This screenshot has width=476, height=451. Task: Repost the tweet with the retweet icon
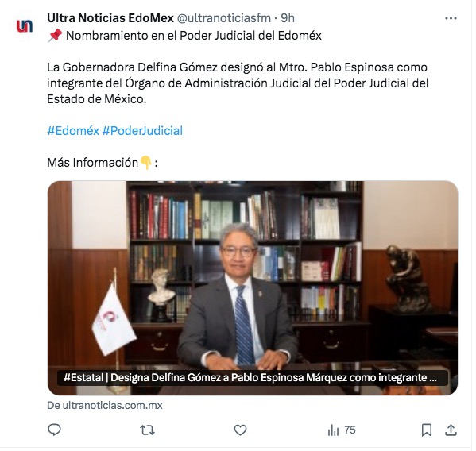(x=148, y=430)
